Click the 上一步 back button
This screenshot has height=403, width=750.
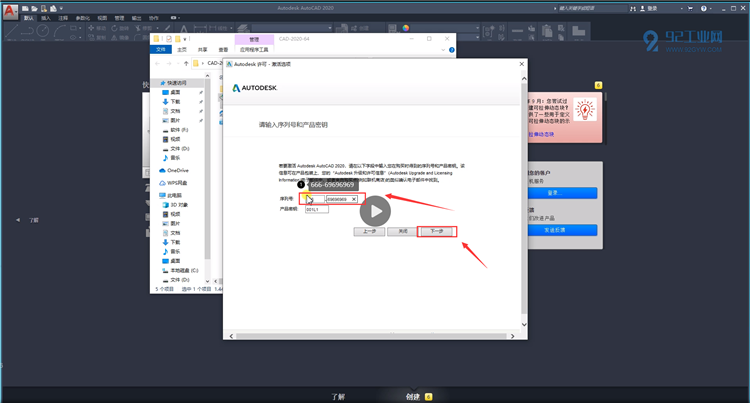[x=369, y=231]
